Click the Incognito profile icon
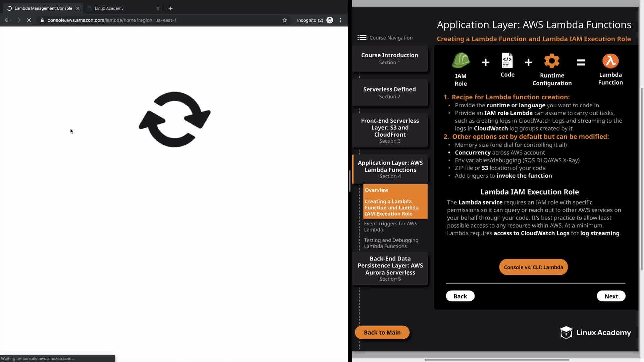Screen dimensions: 644x362 coord(330,20)
